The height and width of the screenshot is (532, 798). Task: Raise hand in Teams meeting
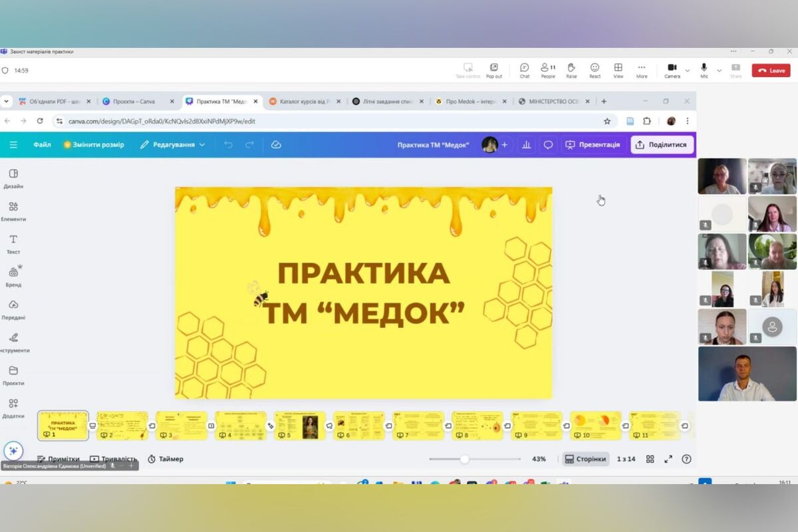571,70
